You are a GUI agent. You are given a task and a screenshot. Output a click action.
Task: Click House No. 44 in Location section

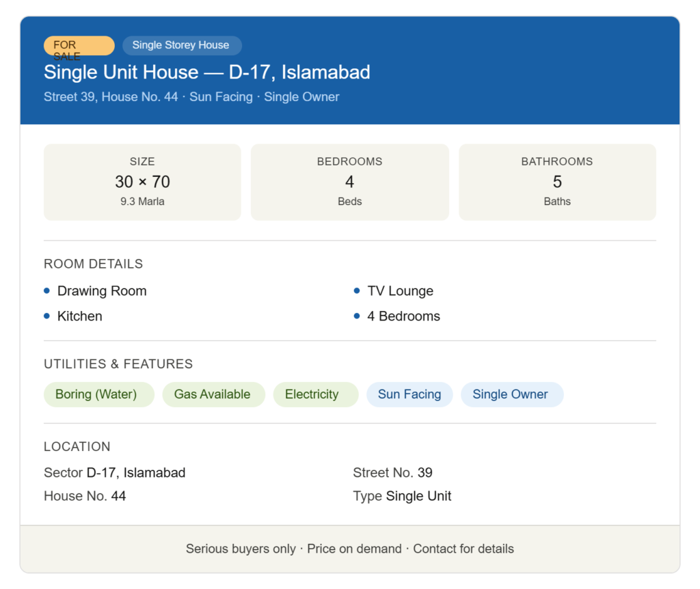[x=85, y=496]
